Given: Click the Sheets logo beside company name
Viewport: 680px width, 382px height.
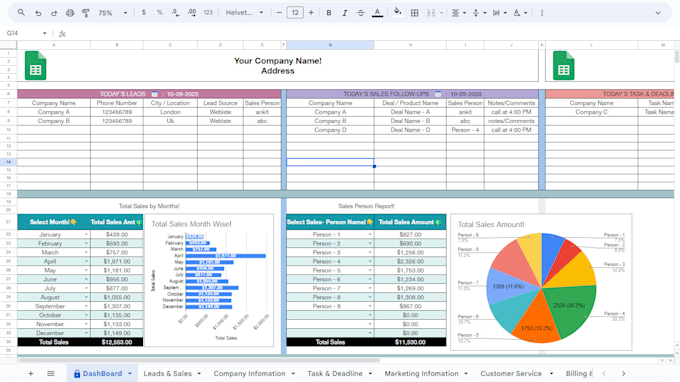Looking at the screenshot, I should [x=36, y=65].
